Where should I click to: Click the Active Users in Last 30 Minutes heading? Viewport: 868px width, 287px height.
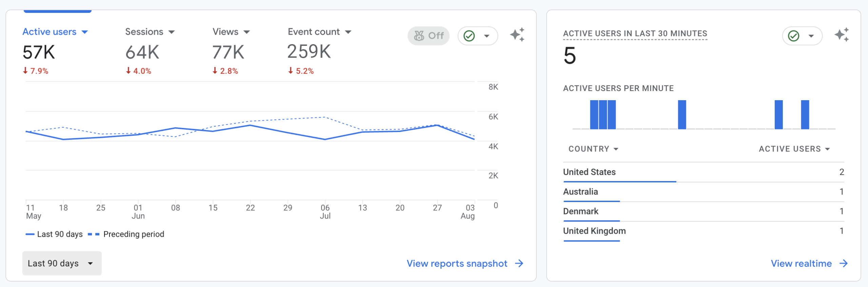click(x=635, y=34)
